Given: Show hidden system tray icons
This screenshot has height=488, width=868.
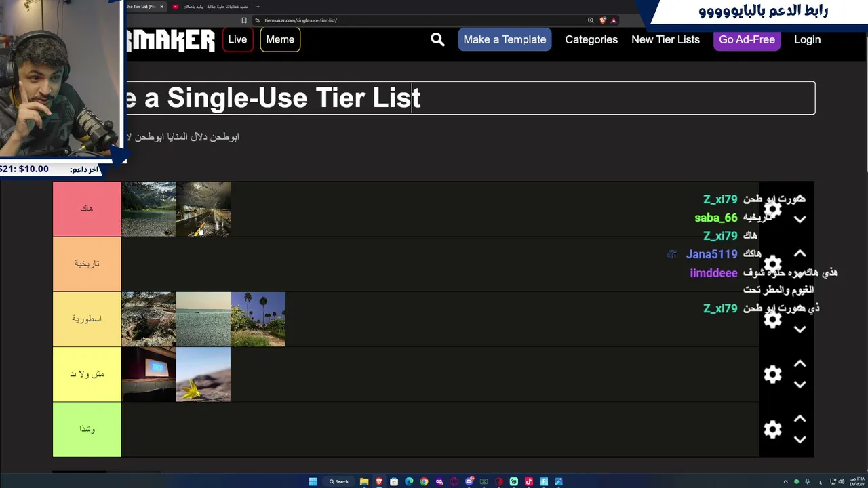Looking at the screenshot, I should 786,481.
